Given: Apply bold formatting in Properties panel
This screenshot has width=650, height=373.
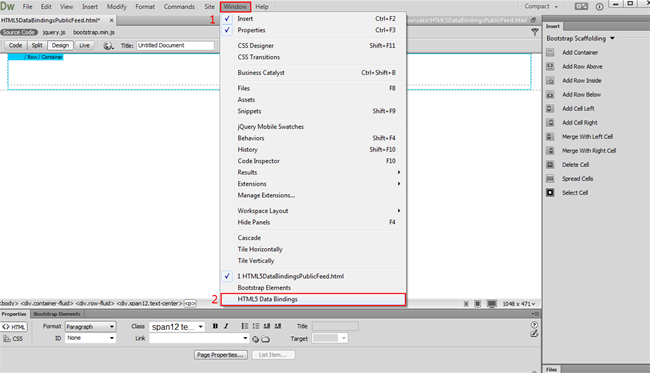Looking at the screenshot, I should coord(215,326).
